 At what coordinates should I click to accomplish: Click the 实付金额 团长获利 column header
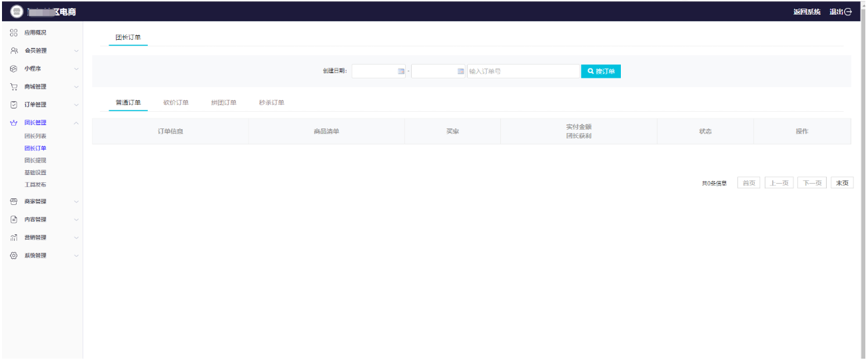coord(579,131)
